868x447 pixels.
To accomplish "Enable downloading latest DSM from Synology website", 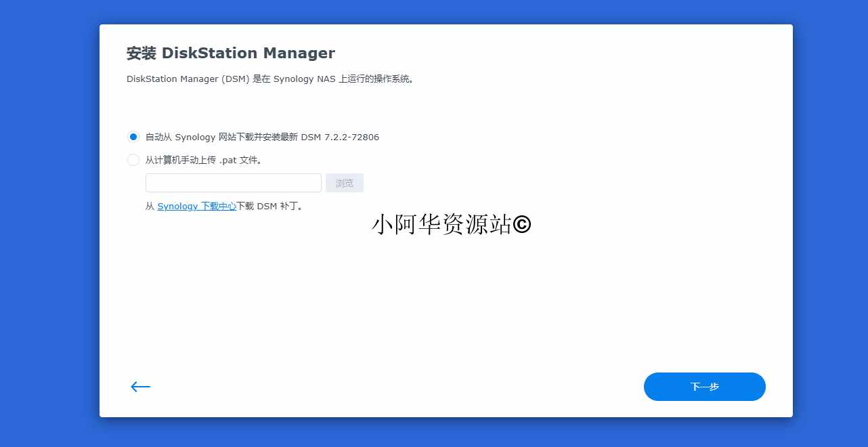I will tap(133, 137).
